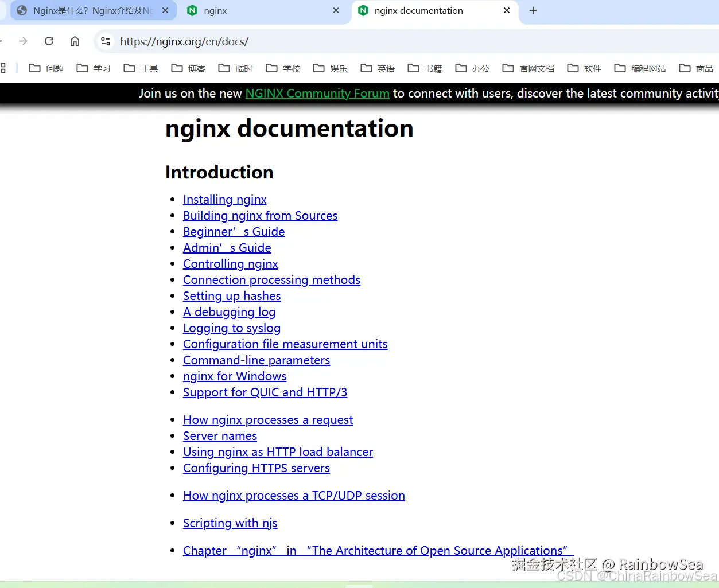Open 'Command-line parameters' link
719x588 pixels.
pyautogui.click(x=256, y=360)
